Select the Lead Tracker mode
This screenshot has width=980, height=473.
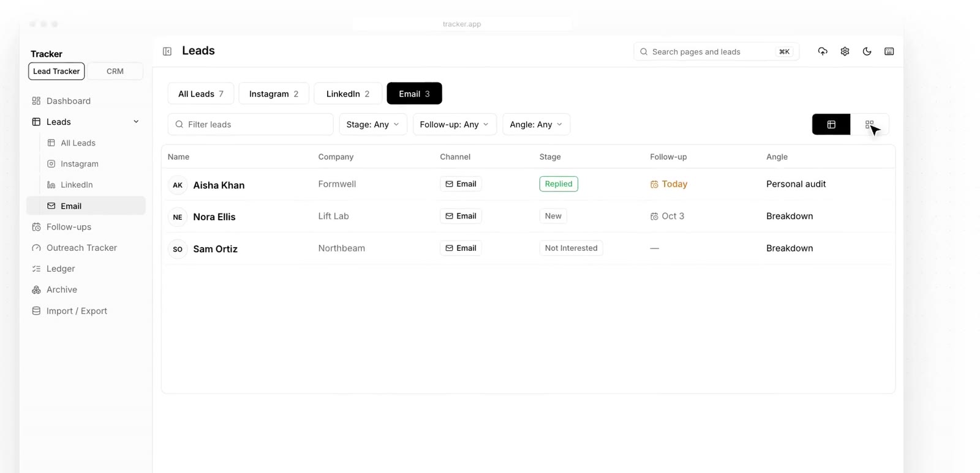point(56,71)
